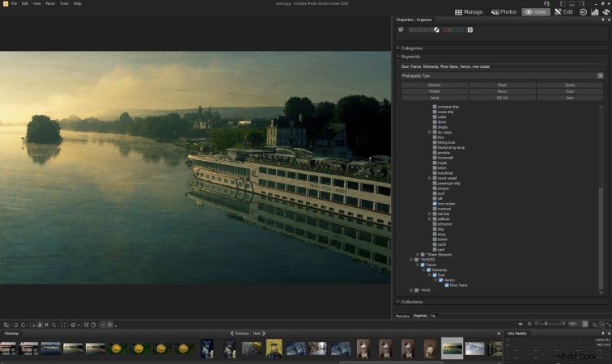
Task: Open the Tools menu
Action: [64, 3]
